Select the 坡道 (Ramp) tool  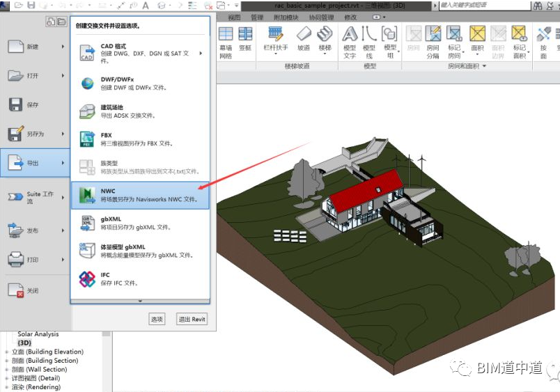304,39
